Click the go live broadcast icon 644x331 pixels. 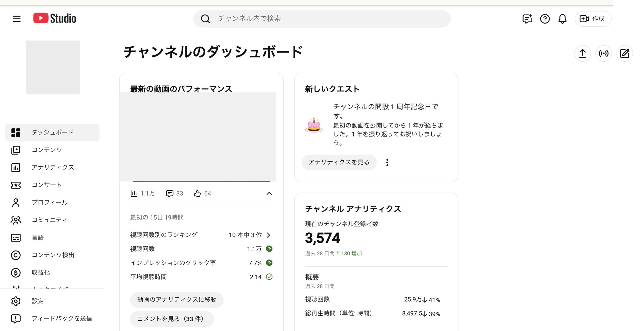[x=603, y=53]
